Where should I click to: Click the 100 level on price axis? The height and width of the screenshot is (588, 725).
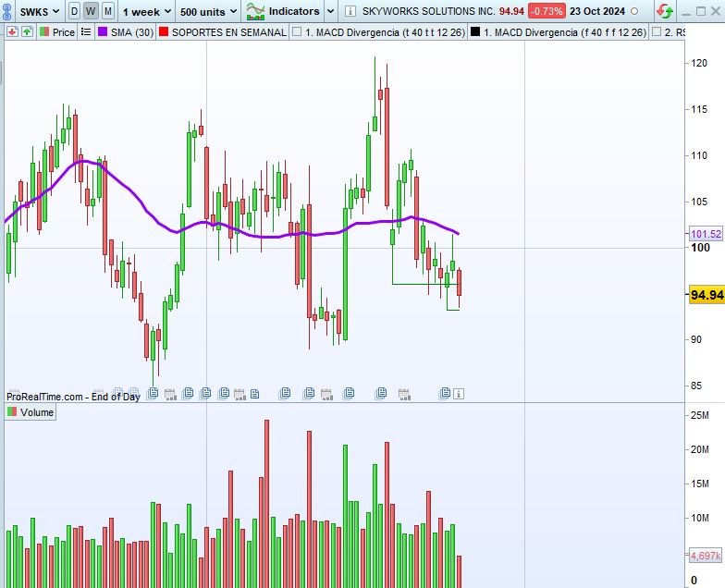[700, 248]
